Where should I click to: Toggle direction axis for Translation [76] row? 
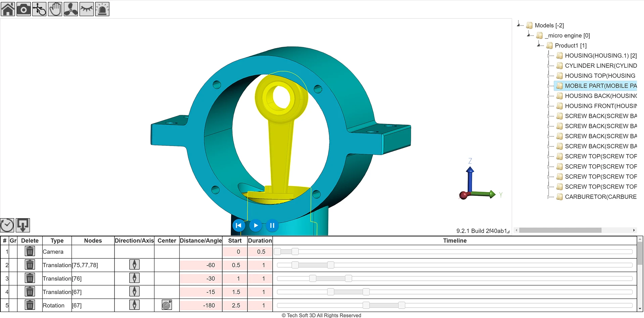point(134,278)
